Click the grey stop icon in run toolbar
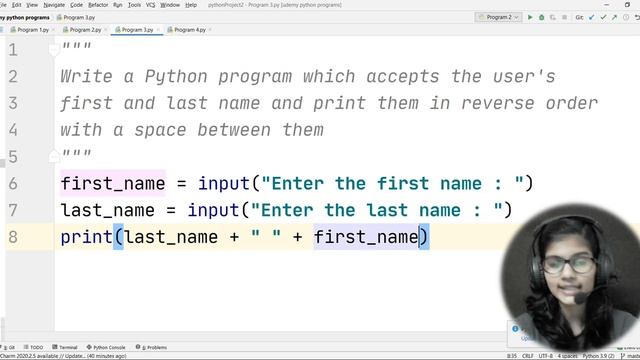Image resolution: width=640 pixels, height=360 pixels. click(x=564, y=18)
